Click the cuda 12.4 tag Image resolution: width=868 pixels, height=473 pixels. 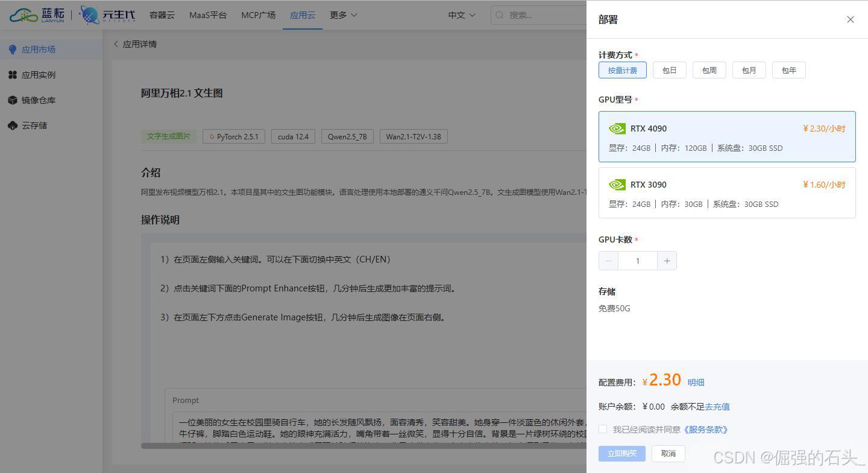pyautogui.click(x=293, y=136)
